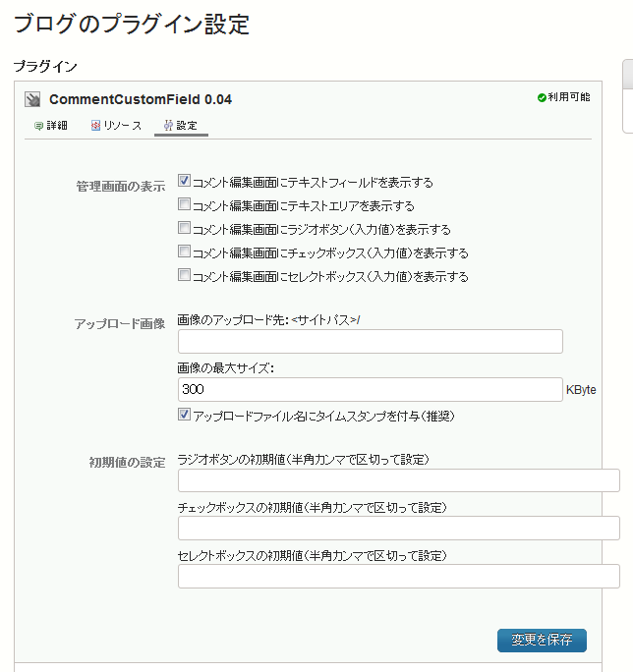Open the 詳細 tab
The width and height of the screenshot is (633, 672).
50,126
